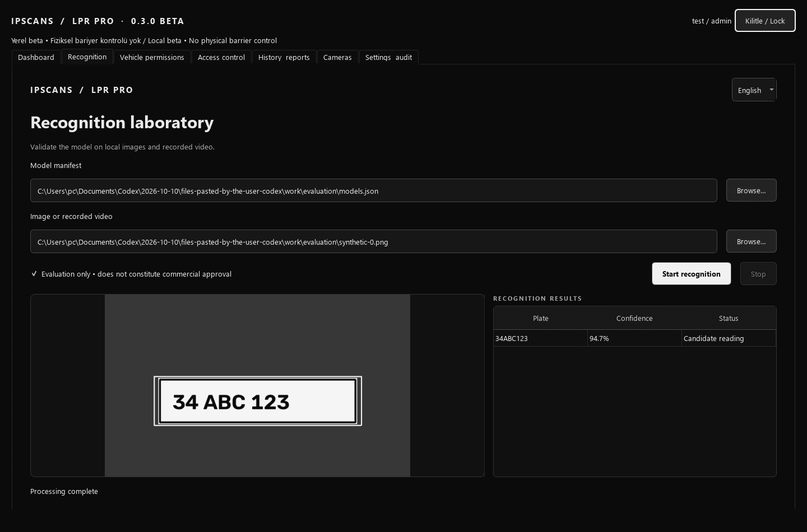Screen dimensions: 807x532
Task: Select the Candidate reading status cell
Action: point(729,338)
